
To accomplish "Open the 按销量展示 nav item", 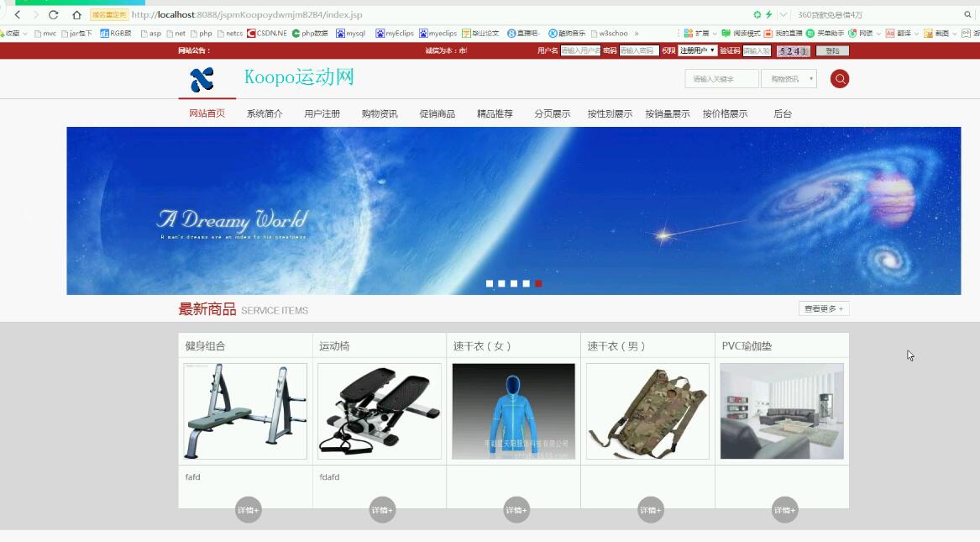I will 668,113.
